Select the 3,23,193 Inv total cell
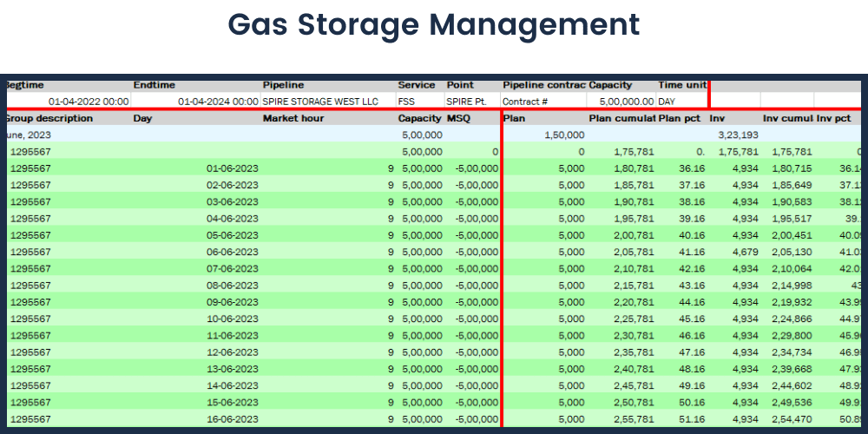 click(738, 135)
